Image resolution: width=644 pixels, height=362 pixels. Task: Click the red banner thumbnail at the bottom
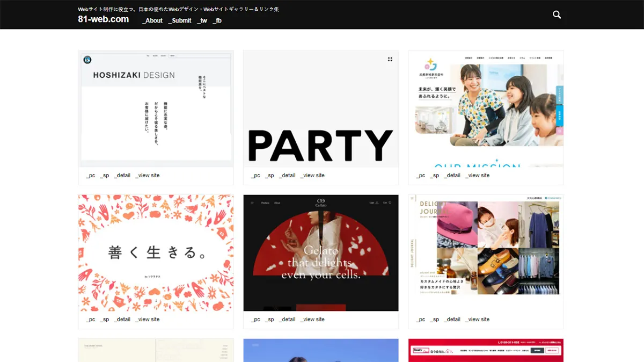click(x=486, y=350)
